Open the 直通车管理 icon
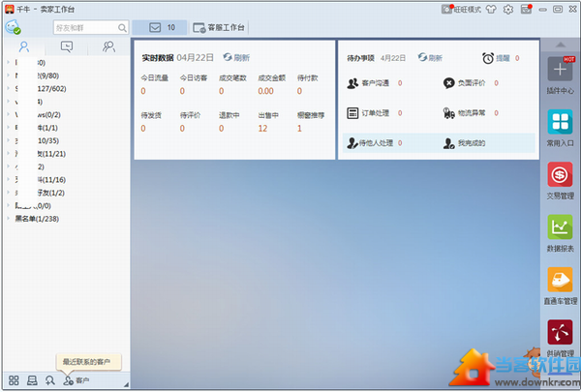This screenshot has width=581, height=392. click(560, 280)
